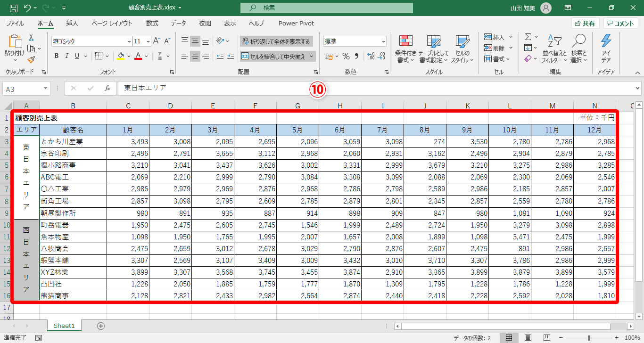
Task: Collapse the ribbon with the small up chevron
Action: [637, 73]
